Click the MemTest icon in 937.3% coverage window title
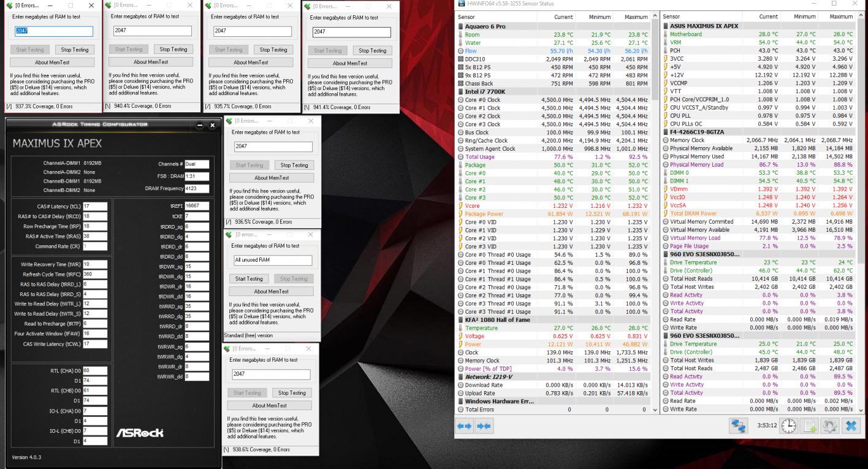 point(9,6)
